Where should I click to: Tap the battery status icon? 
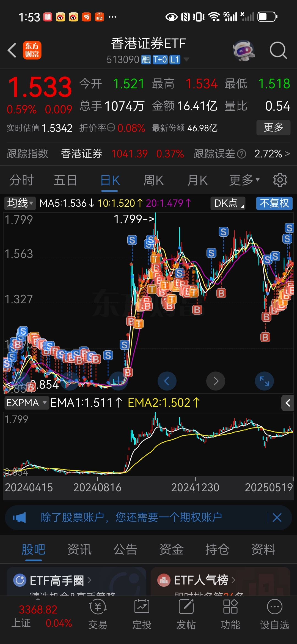(267, 17)
